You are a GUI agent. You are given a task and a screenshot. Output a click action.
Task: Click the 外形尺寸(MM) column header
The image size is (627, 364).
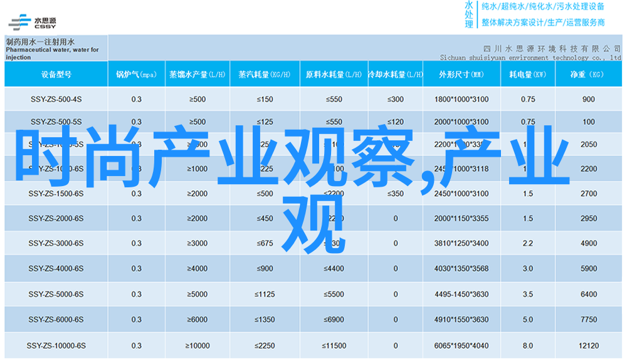pos(461,75)
